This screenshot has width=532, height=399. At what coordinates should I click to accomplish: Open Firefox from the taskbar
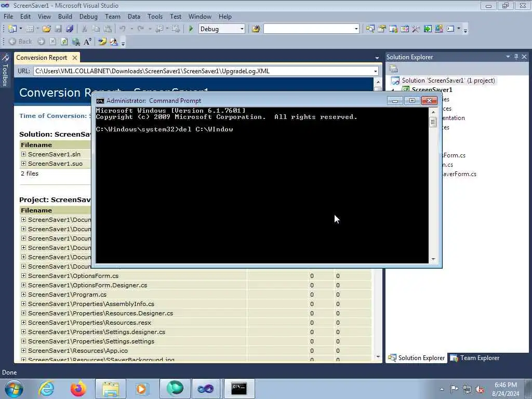tap(78, 389)
